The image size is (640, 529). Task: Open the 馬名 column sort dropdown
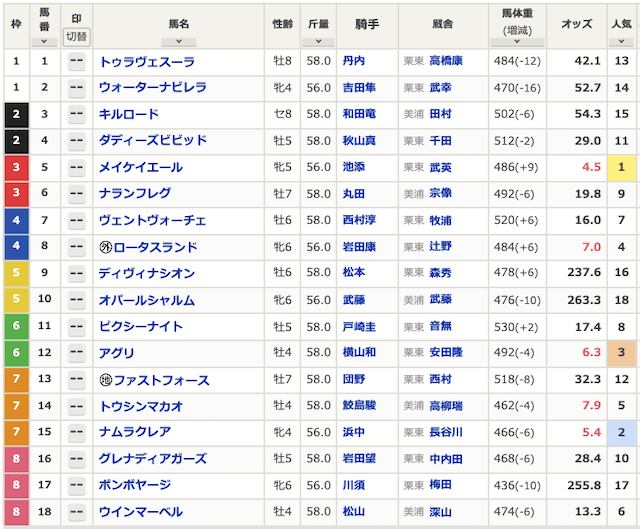(179, 42)
